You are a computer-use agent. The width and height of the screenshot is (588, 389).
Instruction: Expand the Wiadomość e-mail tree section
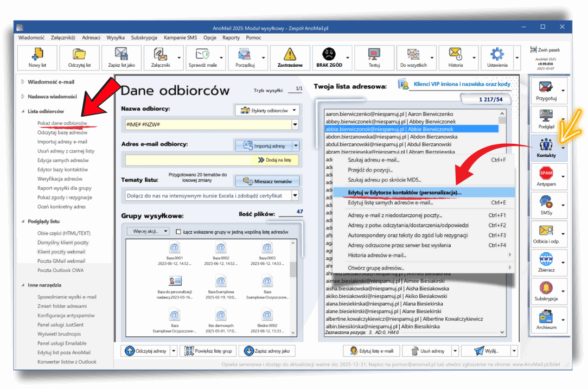(23, 82)
